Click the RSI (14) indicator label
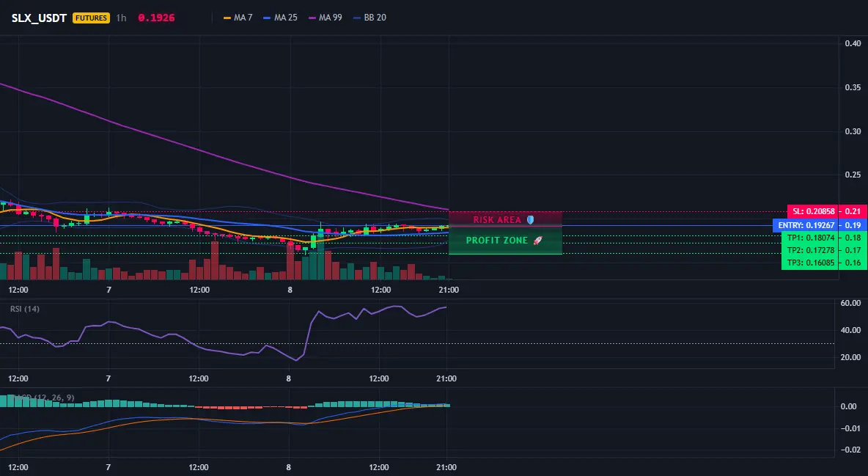The height and width of the screenshot is (476, 868). tap(25, 309)
